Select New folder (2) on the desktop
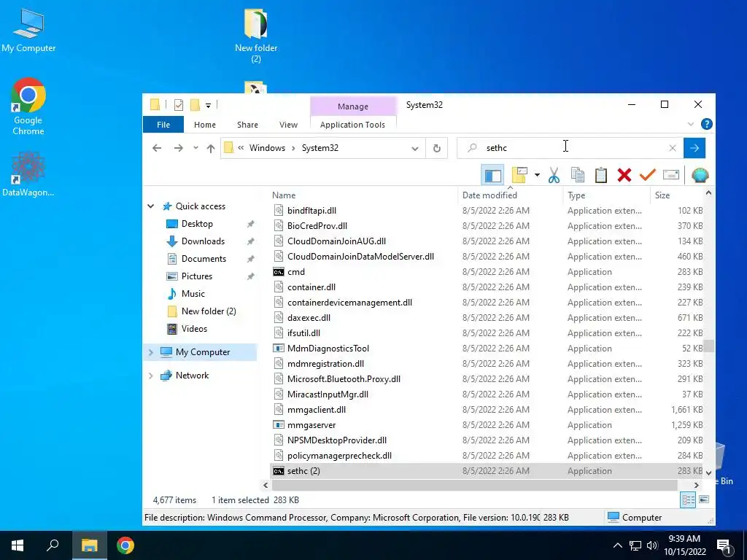 pos(256,36)
